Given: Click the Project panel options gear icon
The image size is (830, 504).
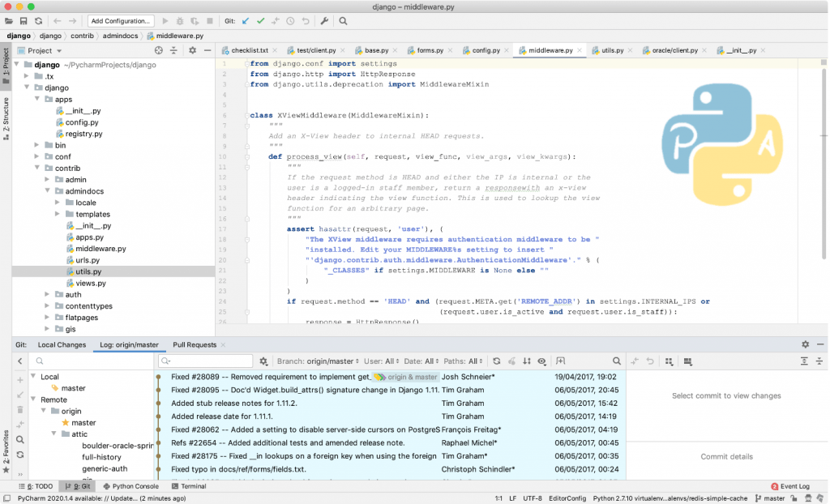Looking at the screenshot, I should (192, 49).
